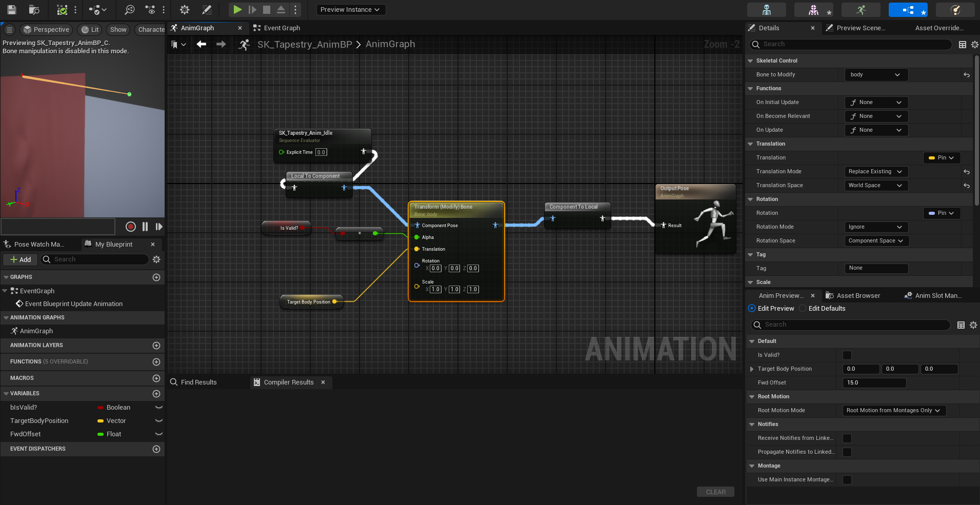Open Class Settings gear in toolbar
The width and height of the screenshot is (980, 505).
tap(185, 9)
